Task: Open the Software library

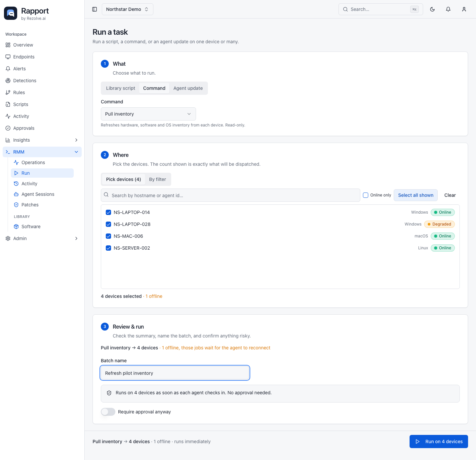Action: tap(42, 227)
